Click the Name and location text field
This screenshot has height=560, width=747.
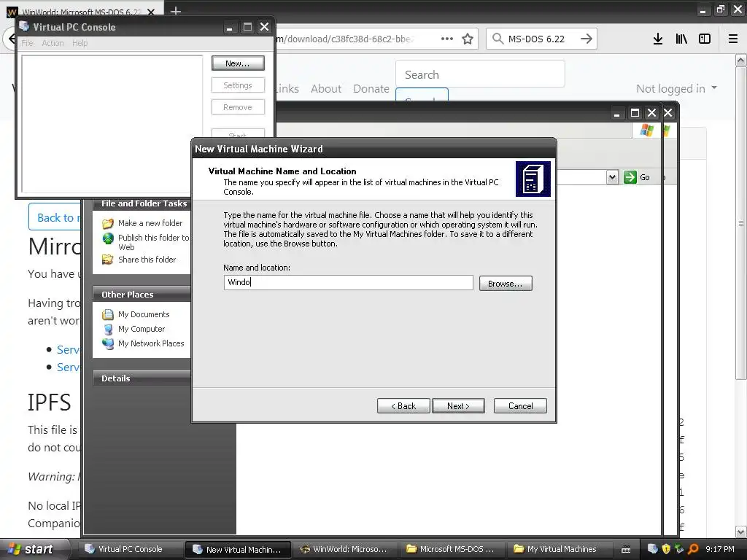click(x=348, y=282)
